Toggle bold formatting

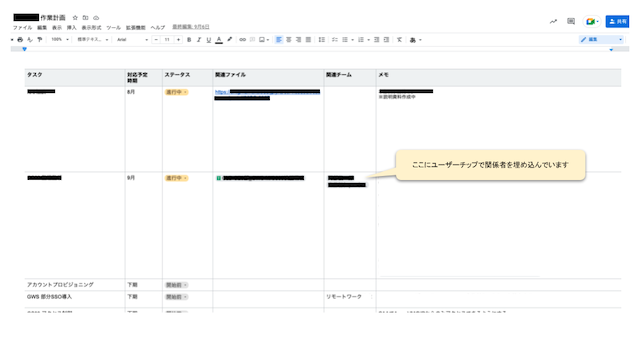point(189,40)
